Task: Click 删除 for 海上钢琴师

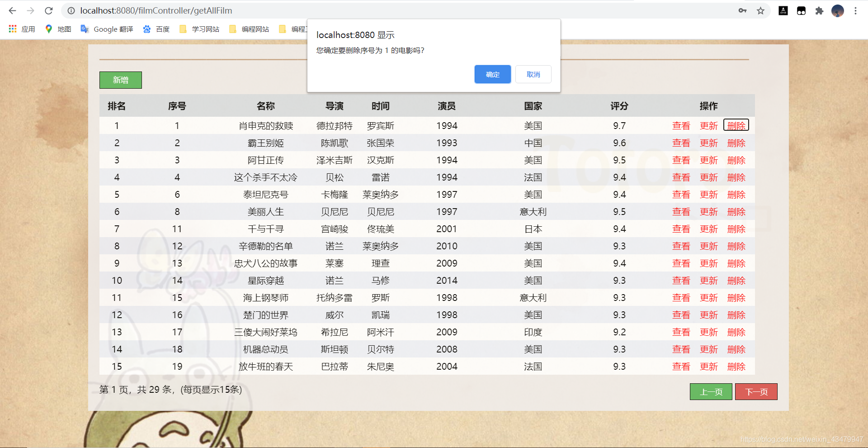Action: tap(736, 298)
